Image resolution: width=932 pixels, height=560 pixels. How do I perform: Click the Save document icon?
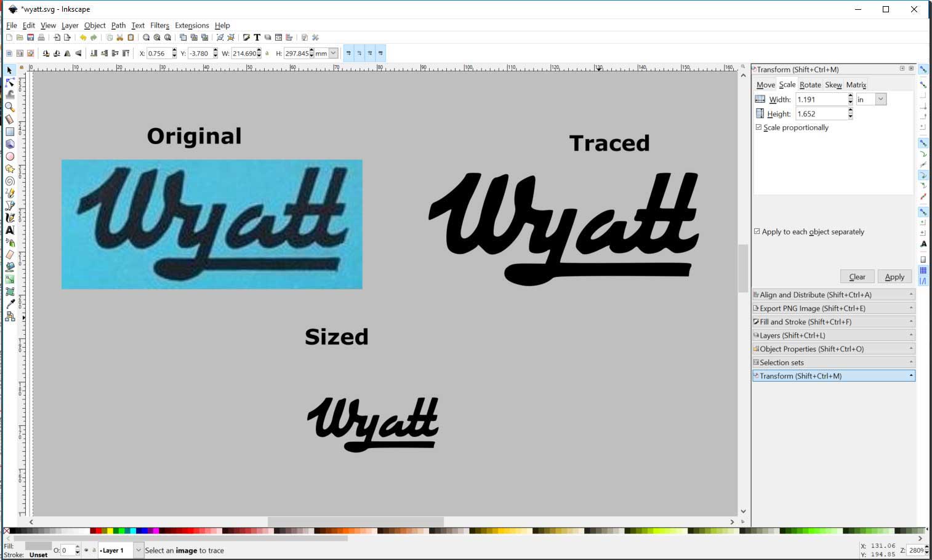pyautogui.click(x=30, y=38)
